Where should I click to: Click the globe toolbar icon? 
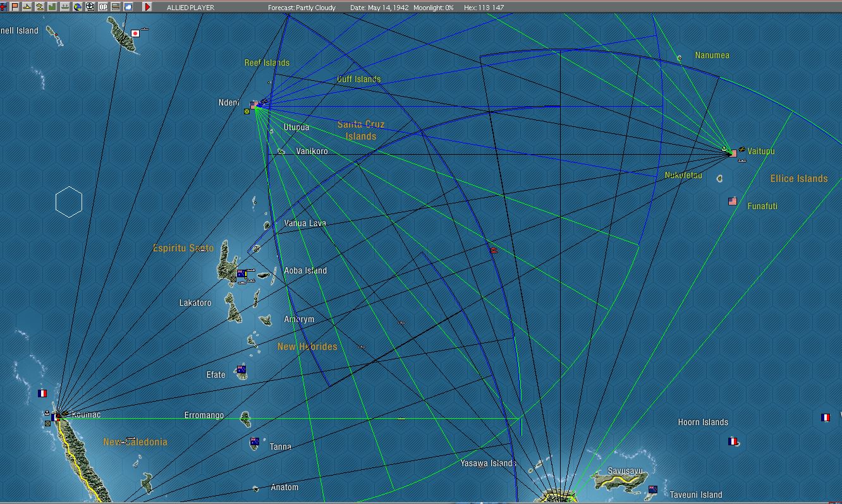(78, 7)
